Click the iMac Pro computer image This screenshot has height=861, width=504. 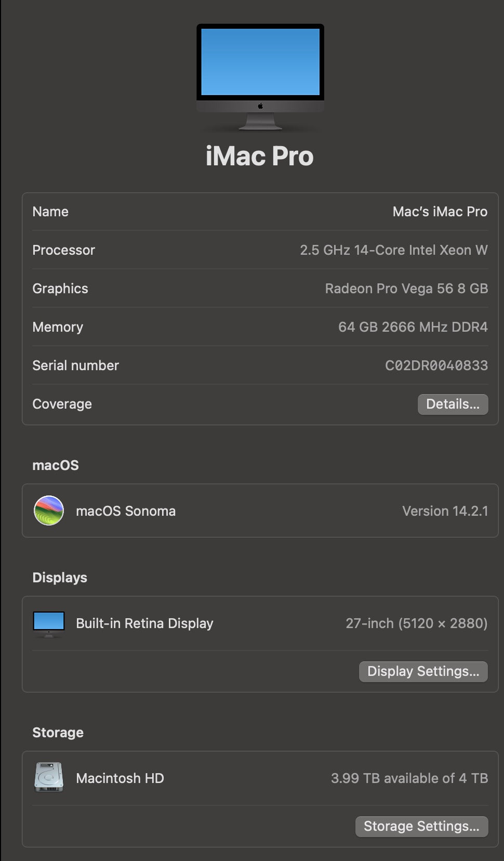[260, 76]
